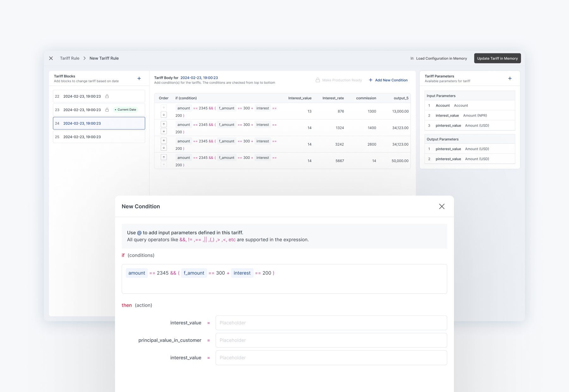Move third condition row up

tap(164, 141)
